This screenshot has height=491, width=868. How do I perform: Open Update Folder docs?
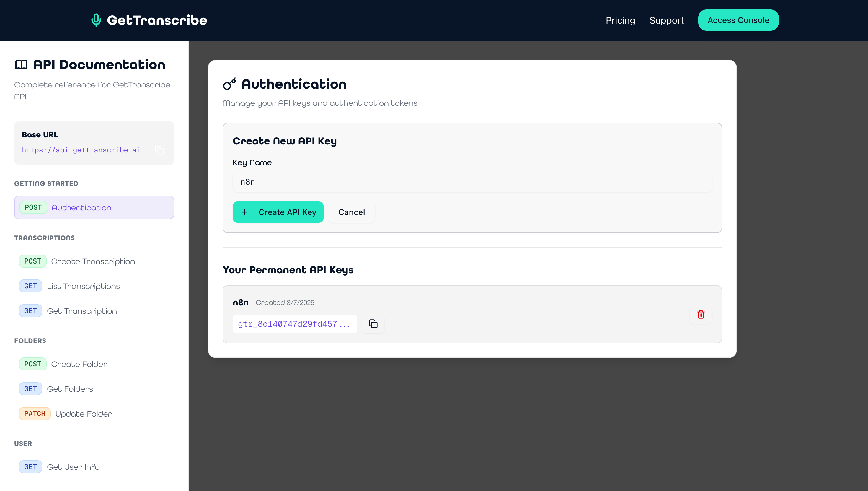tap(94, 414)
